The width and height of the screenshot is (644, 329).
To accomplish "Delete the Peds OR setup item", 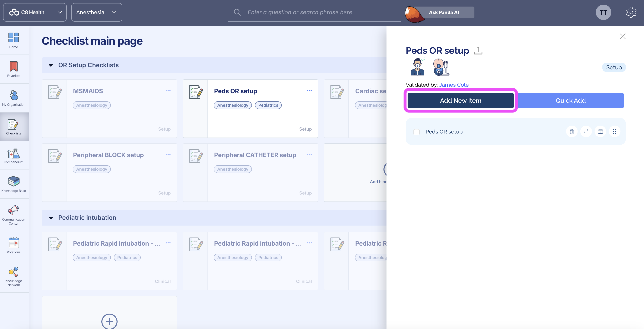I will [572, 131].
